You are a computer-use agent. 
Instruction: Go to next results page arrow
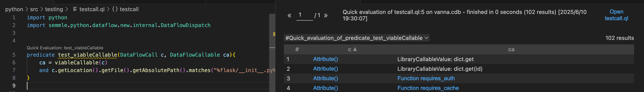click(x=326, y=15)
